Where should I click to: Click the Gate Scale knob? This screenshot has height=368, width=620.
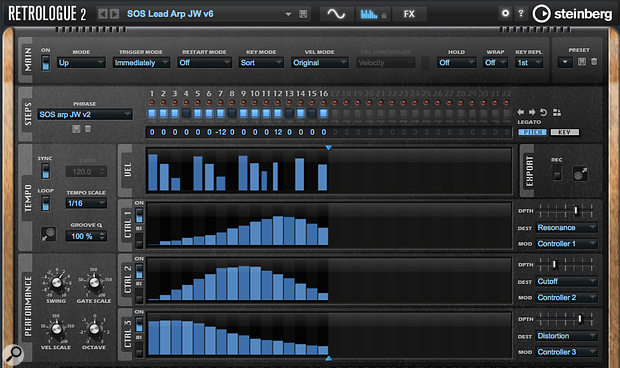pos(94,282)
